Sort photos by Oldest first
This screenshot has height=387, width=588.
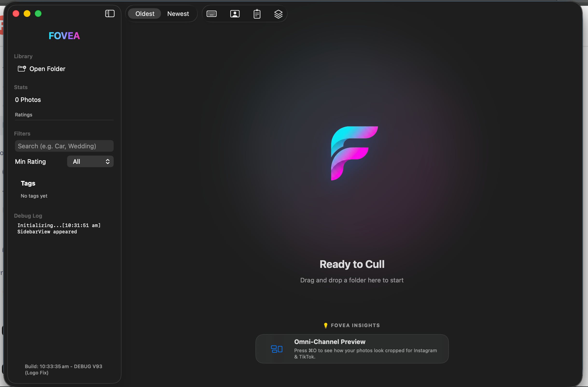(145, 14)
